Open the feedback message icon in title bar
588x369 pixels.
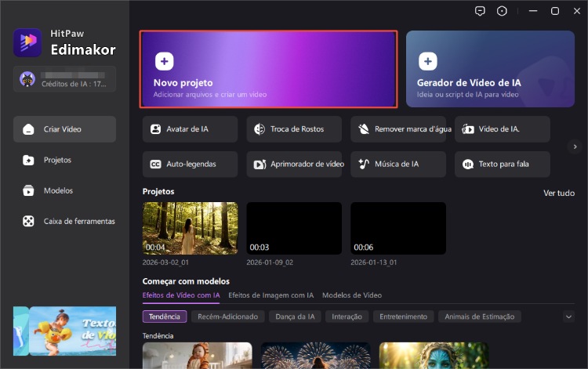[480, 11]
